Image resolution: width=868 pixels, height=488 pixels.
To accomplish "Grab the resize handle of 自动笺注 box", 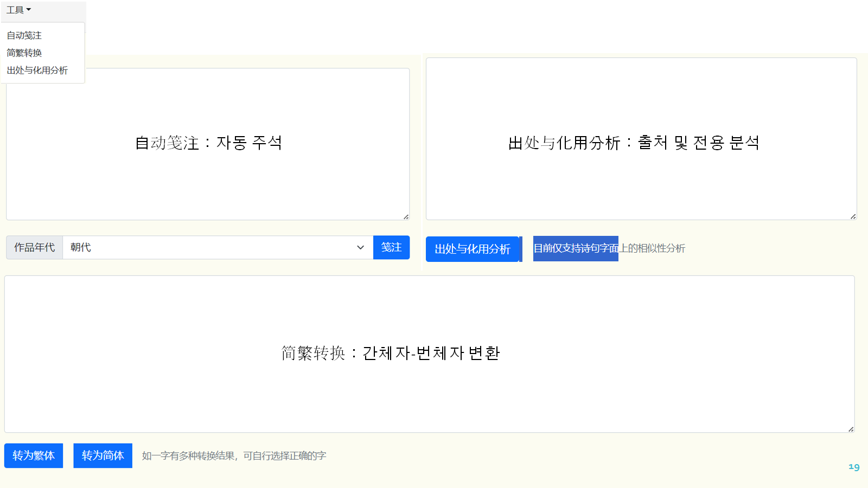I will pos(406,216).
